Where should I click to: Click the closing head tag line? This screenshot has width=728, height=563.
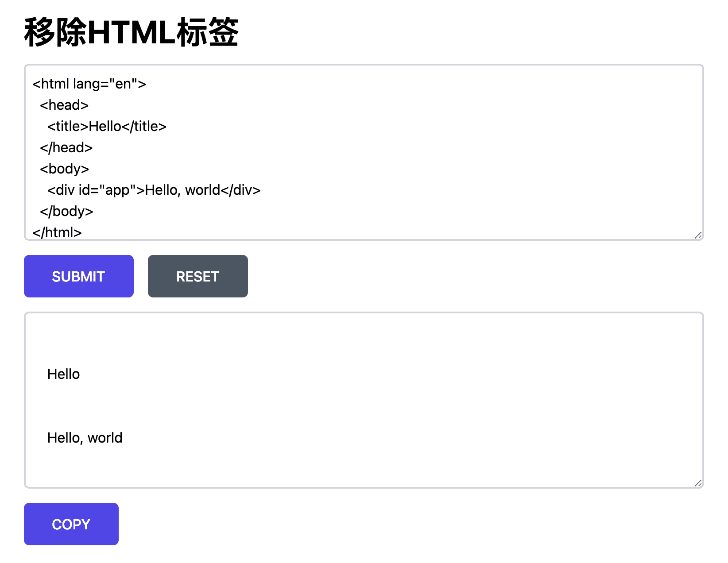[66, 147]
